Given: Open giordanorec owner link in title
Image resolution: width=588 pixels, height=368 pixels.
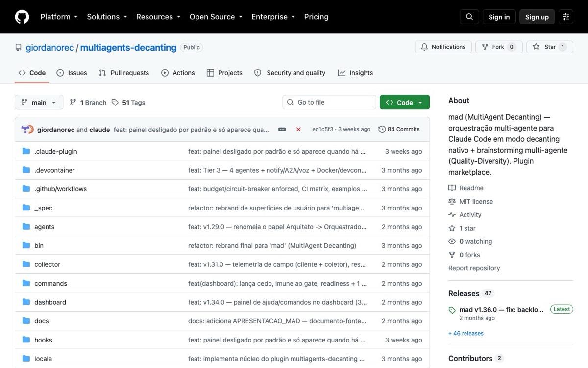Looking at the screenshot, I should coord(50,48).
